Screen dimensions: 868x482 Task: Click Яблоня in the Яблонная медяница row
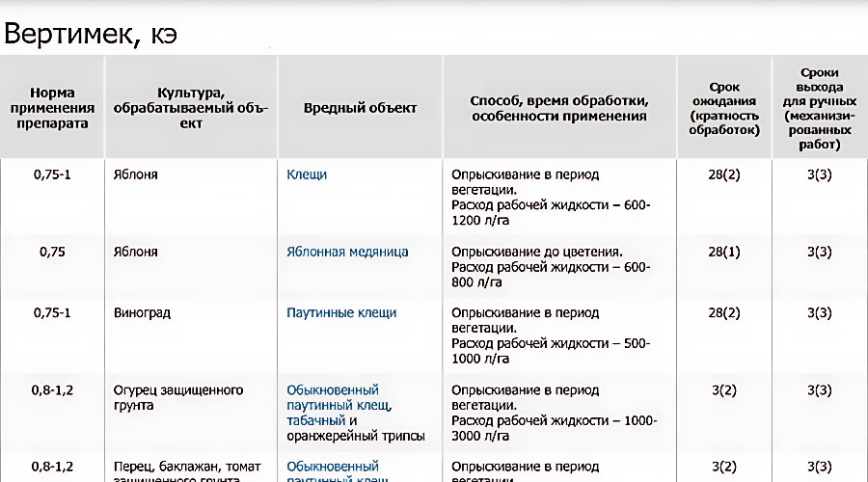[x=136, y=252]
